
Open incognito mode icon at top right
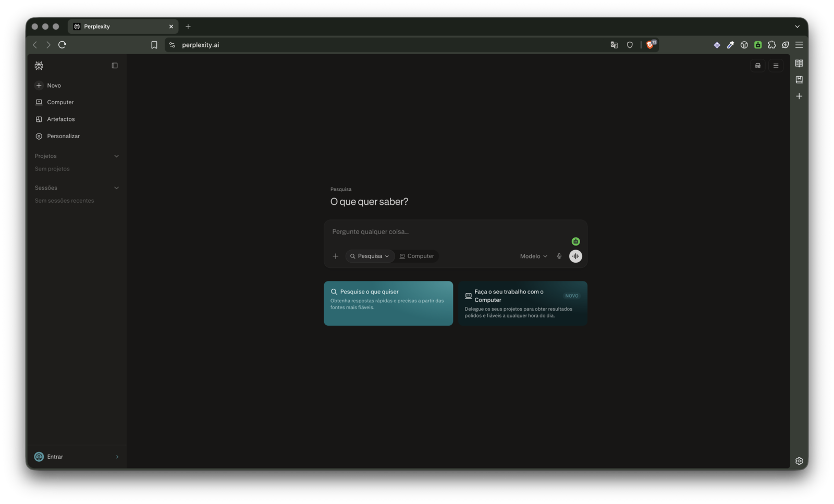tap(758, 66)
